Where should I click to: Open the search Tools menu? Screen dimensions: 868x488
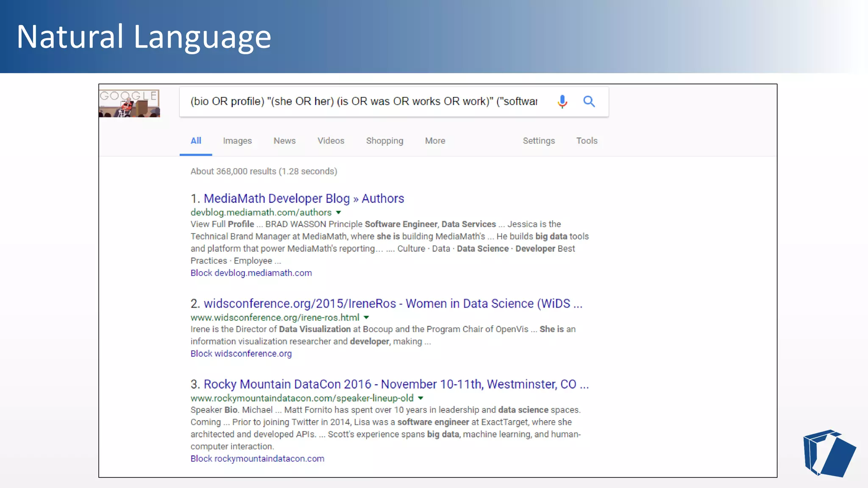[x=587, y=141]
